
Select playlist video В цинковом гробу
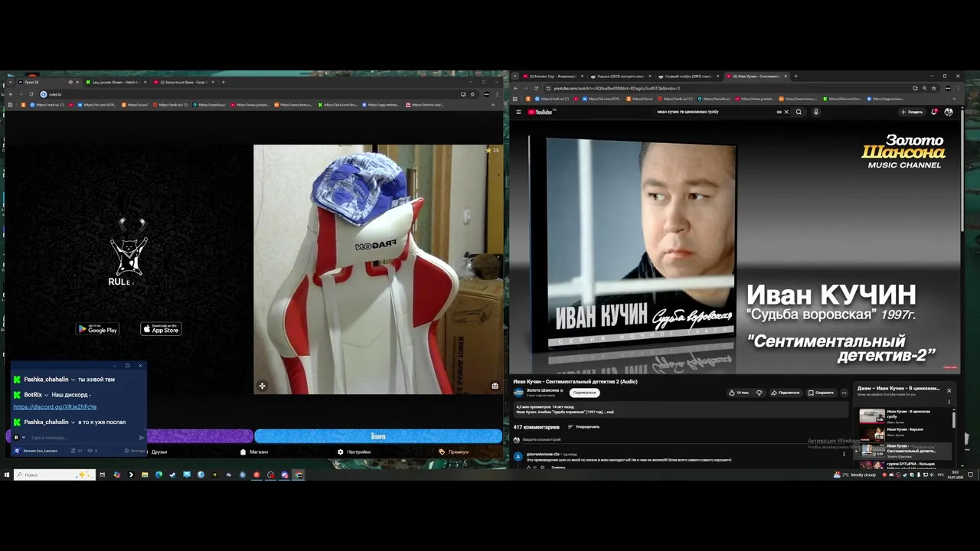[x=903, y=416]
